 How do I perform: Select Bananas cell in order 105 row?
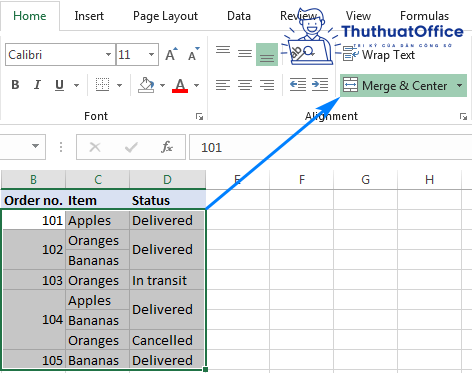click(98, 360)
